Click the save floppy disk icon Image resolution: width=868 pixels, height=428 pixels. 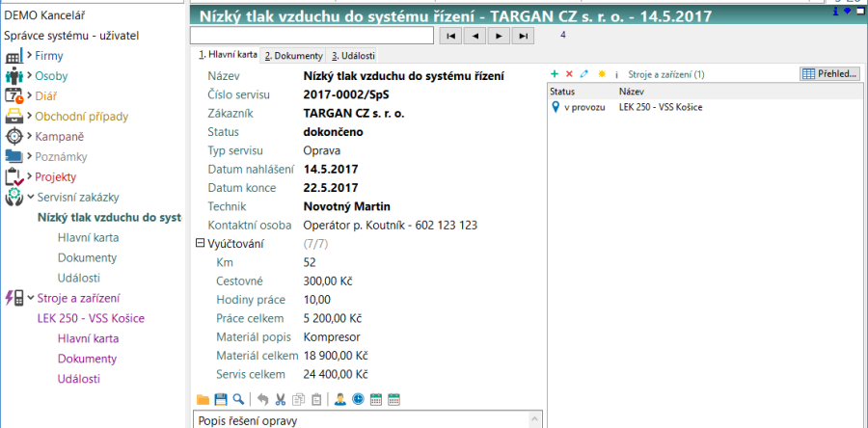pos(220,399)
